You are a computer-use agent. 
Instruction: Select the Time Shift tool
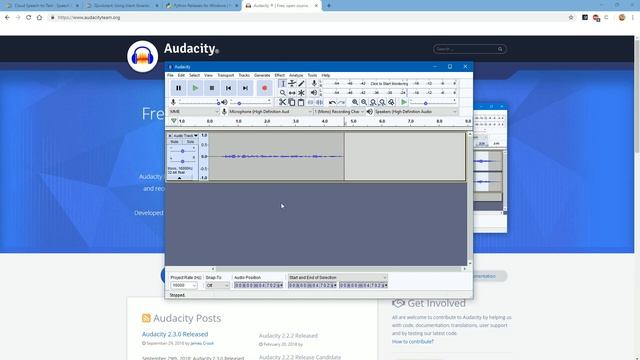292,93
